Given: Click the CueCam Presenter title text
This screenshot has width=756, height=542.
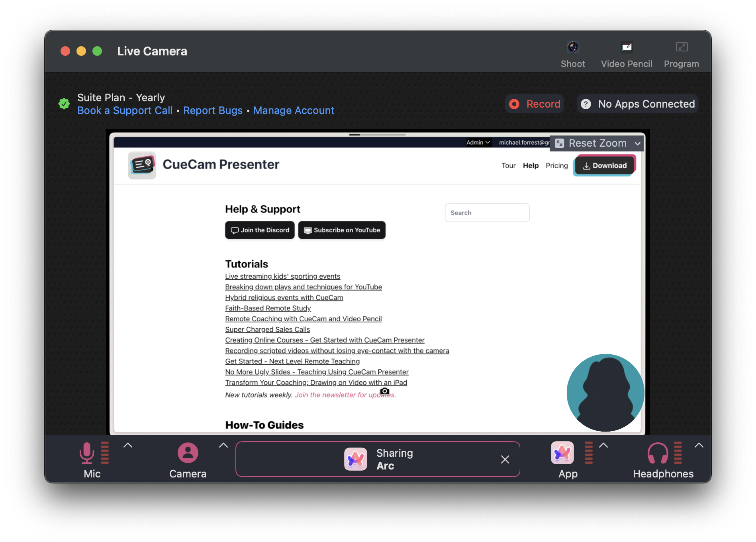Looking at the screenshot, I should pyautogui.click(x=221, y=165).
